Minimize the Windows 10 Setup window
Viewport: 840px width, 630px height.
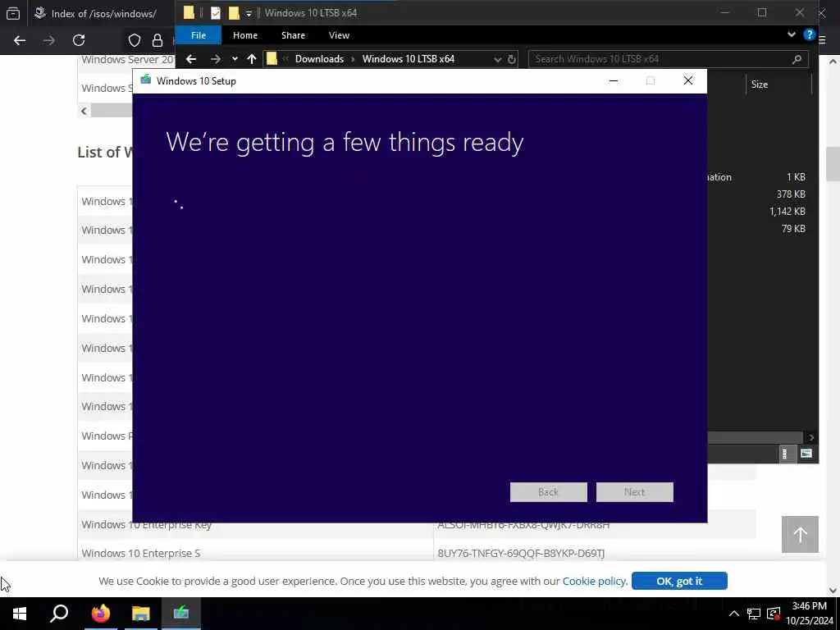pos(614,81)
